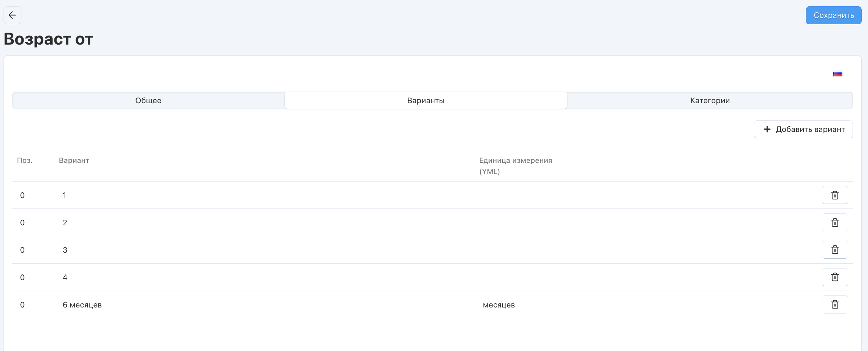Delete variant 2 with trash icon
The image size is (868, 351).
pos(835,223)
